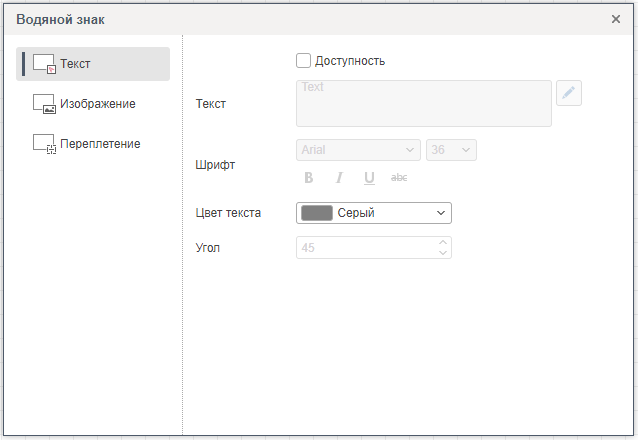
Task: Click the pencil edit icon beside text field
Action: [568, 93]
